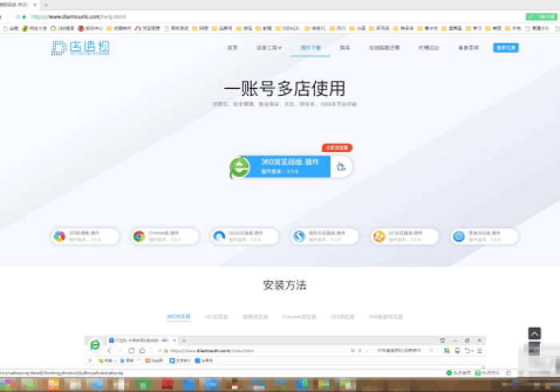The width and height of the screenshot is (560, 392).
Task: Click the colorful 360 speed browser icon
Action: pyautogui.click(x=59, y=236)
